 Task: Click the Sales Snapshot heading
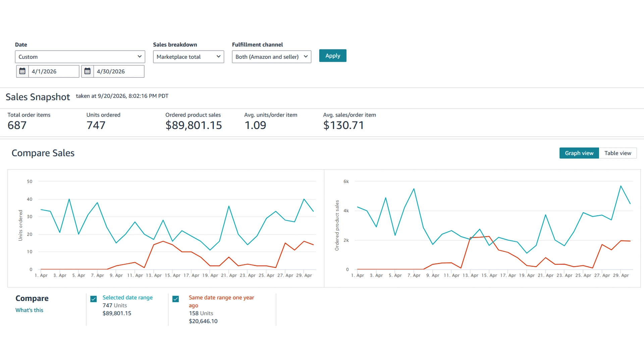tap(38, 97)
